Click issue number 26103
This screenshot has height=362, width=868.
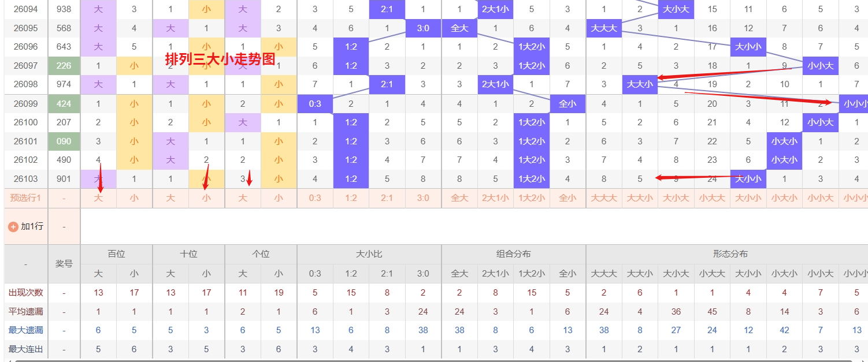(x=26, y=179)
